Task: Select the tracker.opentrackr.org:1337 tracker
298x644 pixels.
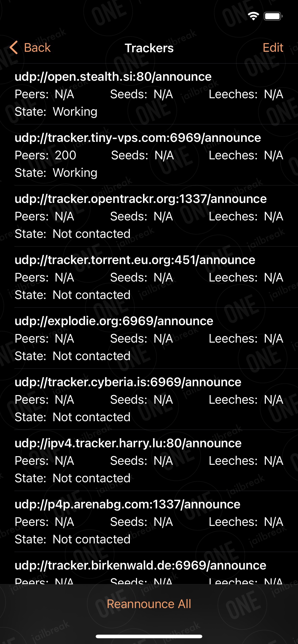Action: tap(149, 216)
